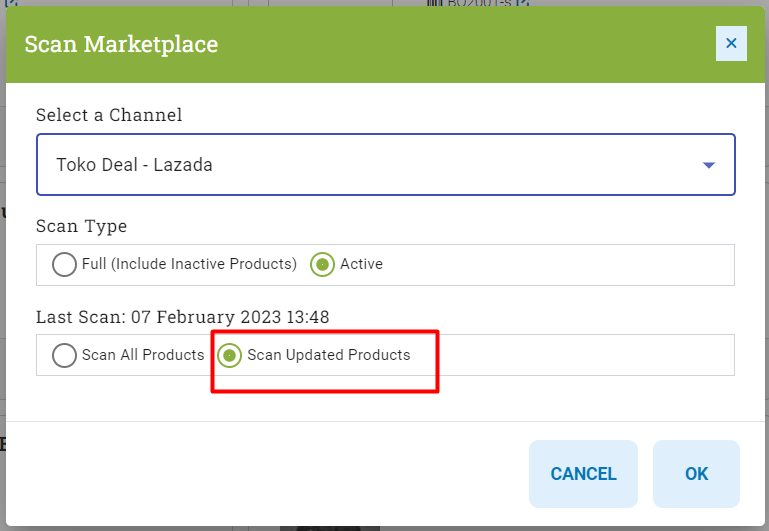Confirm the scan with OK

point(696,474)
